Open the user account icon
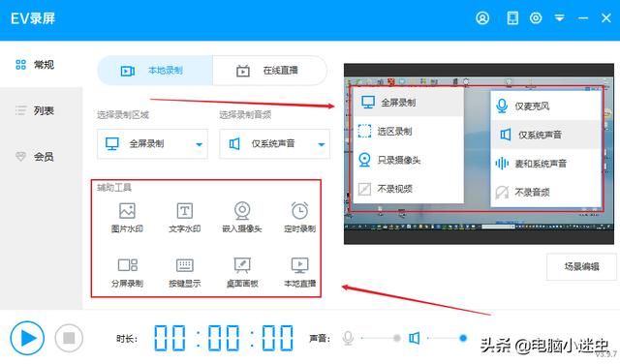The height and width of the screenshot is (364, 620). pyautogui.click(x=482, y=18)
